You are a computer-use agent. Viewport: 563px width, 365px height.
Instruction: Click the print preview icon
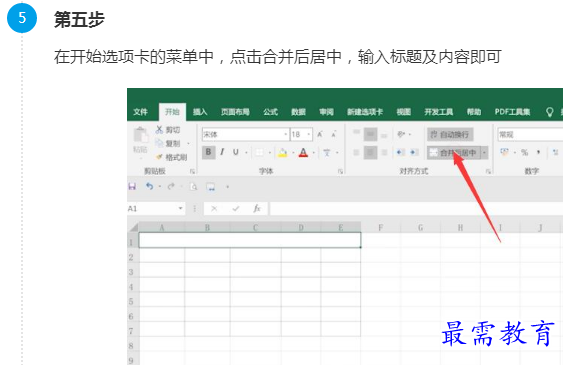click(x=194, y=187)
